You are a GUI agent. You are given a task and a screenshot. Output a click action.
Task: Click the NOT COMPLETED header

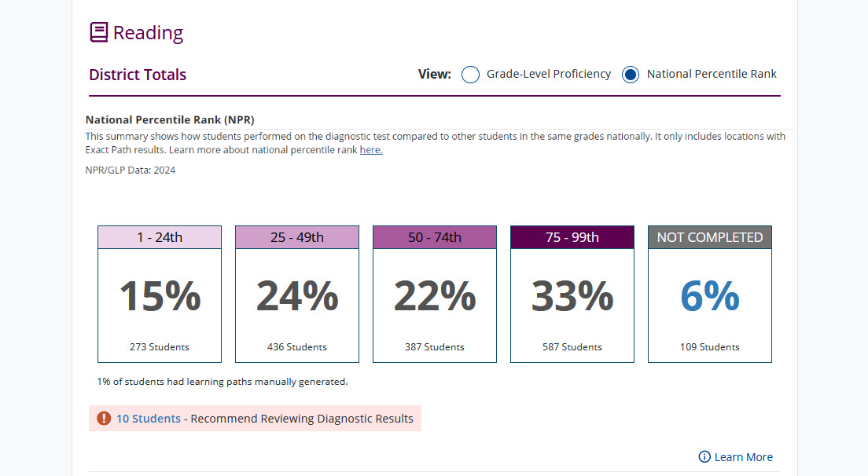click(710, 237)
